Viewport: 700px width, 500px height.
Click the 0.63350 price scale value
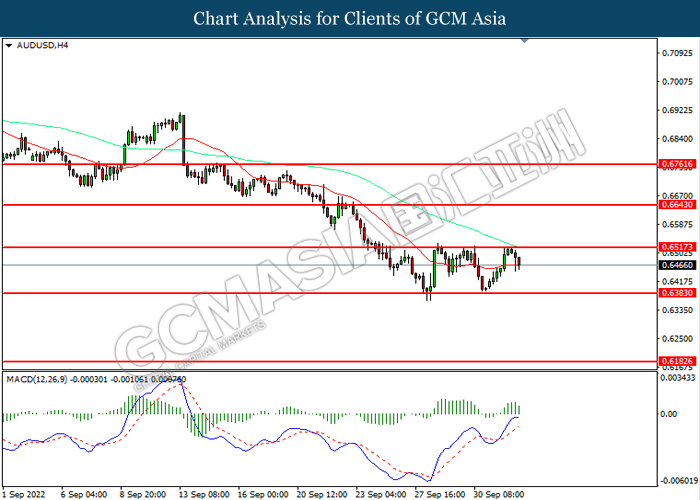click(677, 310)
